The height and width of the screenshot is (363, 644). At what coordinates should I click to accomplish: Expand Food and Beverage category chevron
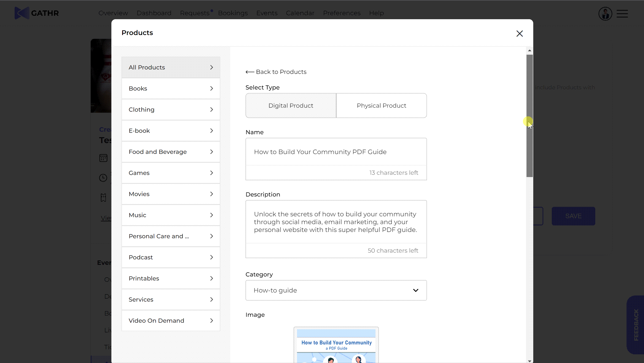(212, 152)
